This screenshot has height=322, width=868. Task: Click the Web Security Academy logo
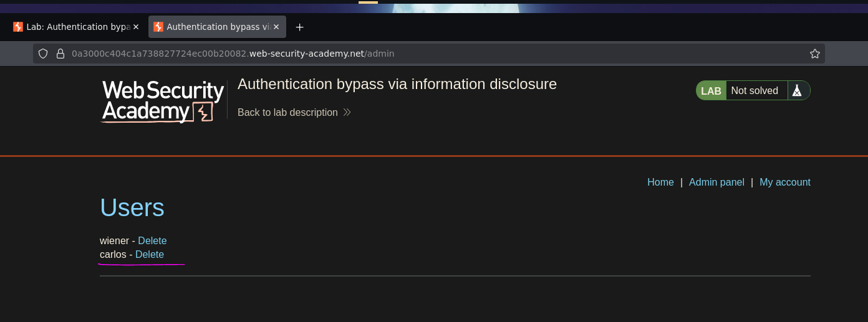coord(163,101)
